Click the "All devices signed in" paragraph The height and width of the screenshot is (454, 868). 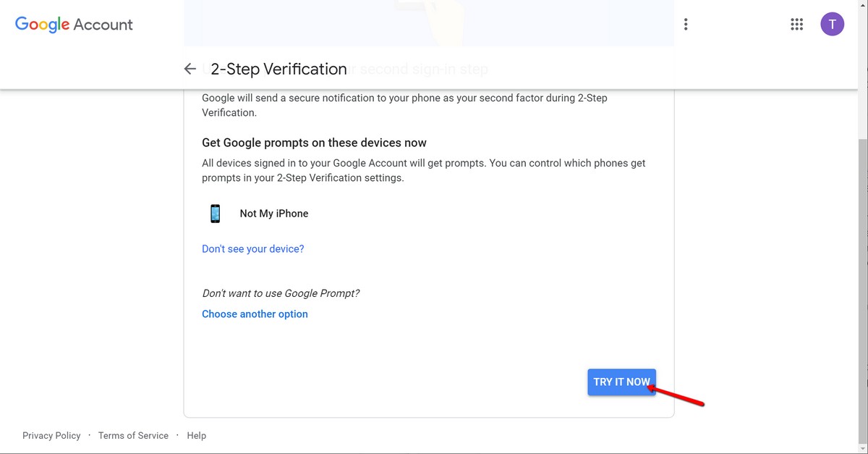click(423, 170)
